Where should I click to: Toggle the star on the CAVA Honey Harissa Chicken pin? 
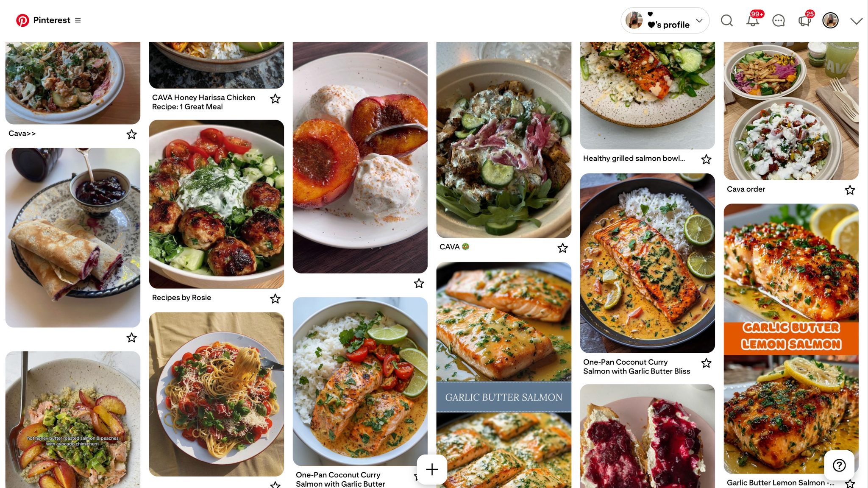[x=275, y=98]
